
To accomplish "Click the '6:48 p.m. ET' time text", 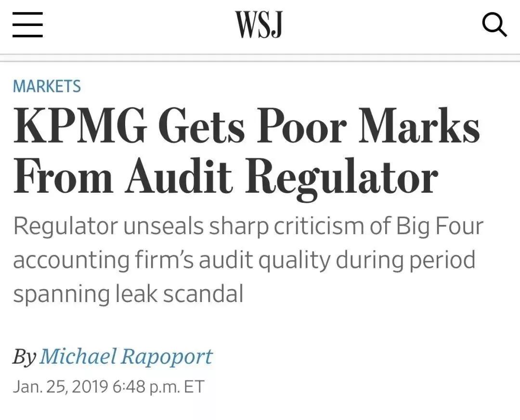I will coord(158,387).
